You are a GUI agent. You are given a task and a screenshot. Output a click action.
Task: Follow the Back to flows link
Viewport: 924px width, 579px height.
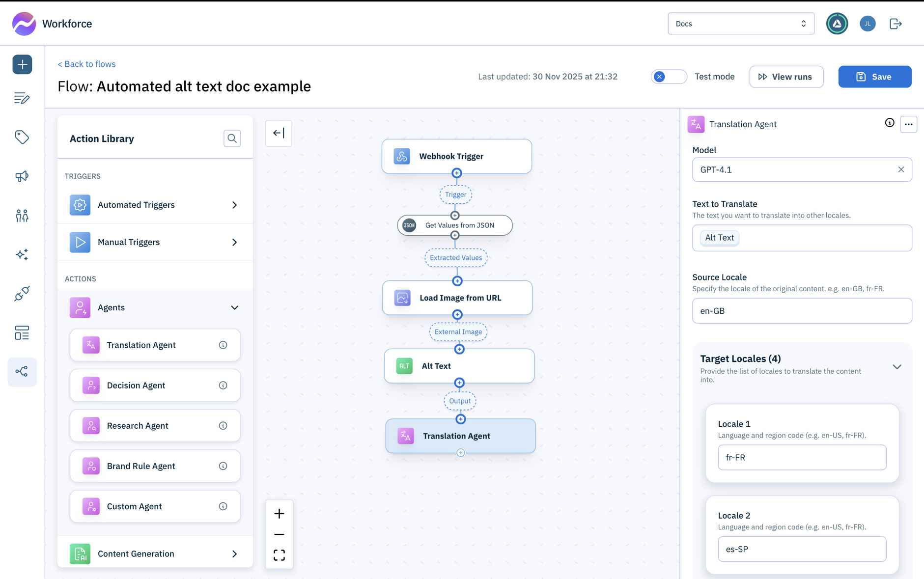point(86,64)
